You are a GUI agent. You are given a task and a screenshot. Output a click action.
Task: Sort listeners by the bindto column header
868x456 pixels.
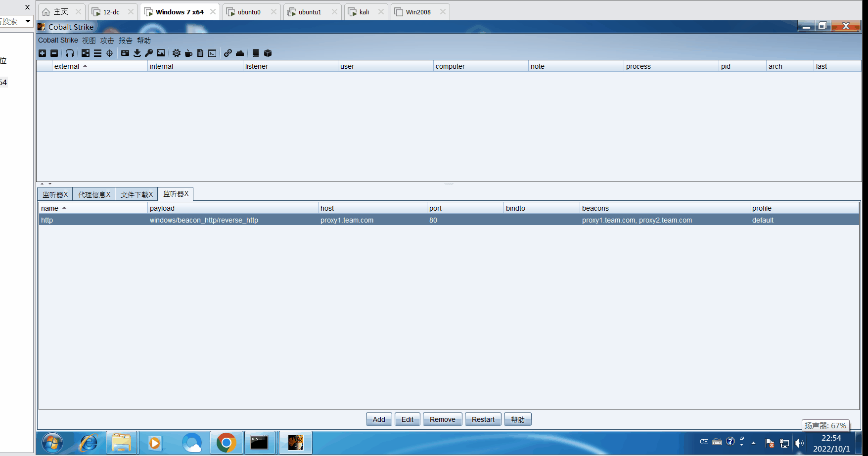click(542, 208)
